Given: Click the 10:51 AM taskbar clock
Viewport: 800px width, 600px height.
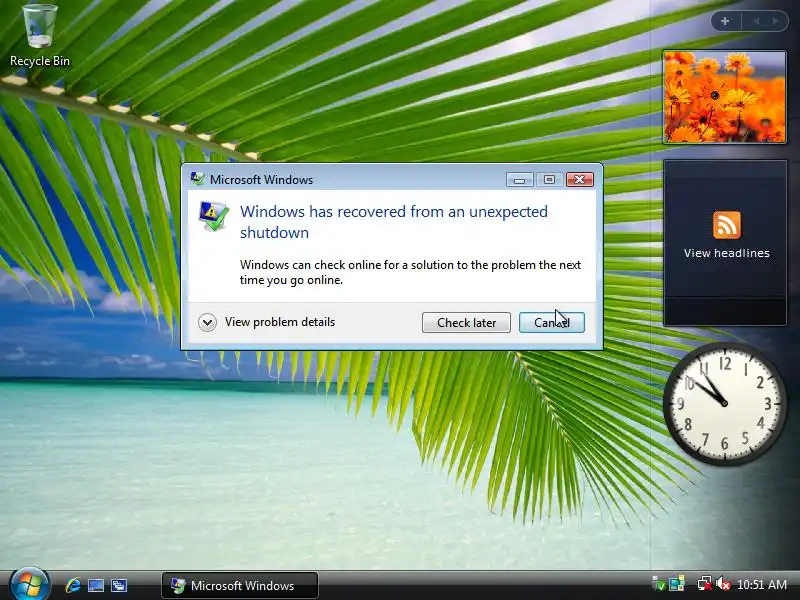Looking at the screenshot, I should pyautogui.click(x=762, y=585).
